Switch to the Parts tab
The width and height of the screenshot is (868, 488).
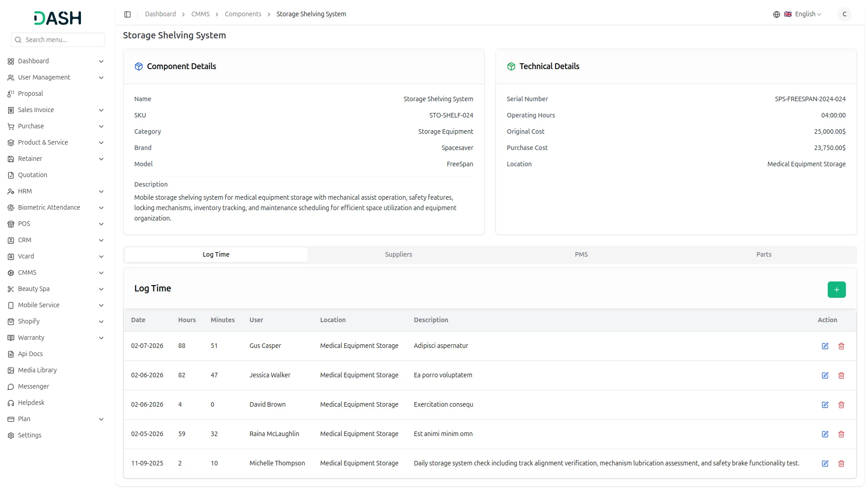click(x=764, y=254)
